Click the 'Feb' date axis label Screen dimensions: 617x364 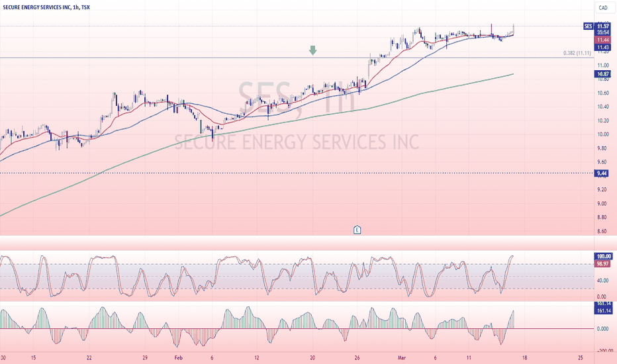click(x=179, y=357)
